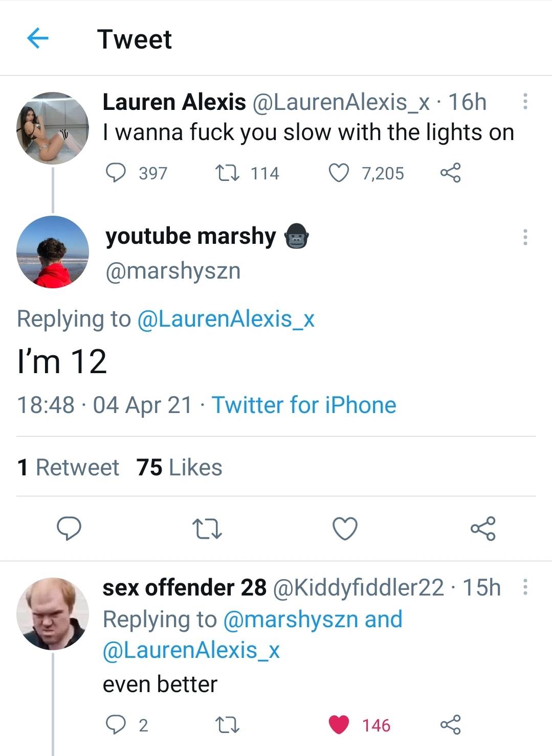
Task: Like the tweet with 7,205 likes
Action: point(338,173)
